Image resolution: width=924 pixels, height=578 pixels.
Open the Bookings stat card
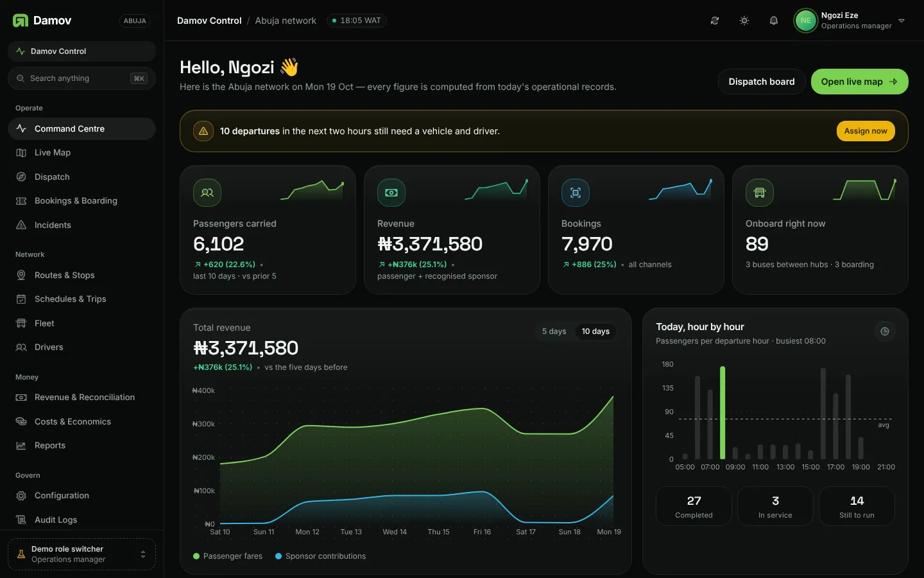636,230
